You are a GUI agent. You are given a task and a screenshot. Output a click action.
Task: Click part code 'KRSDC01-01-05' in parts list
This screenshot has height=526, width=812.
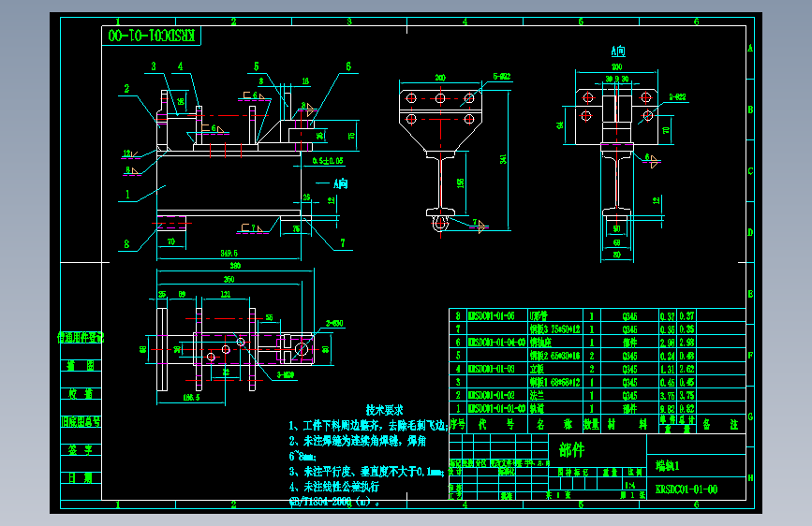[492, 315]
